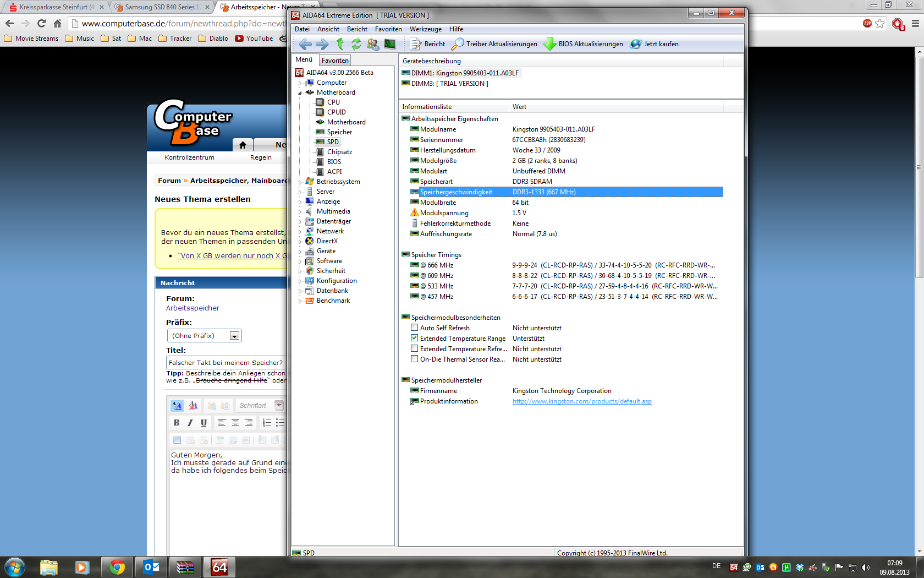
Task: Expand the Computer tree node
Action: point(300,83)
